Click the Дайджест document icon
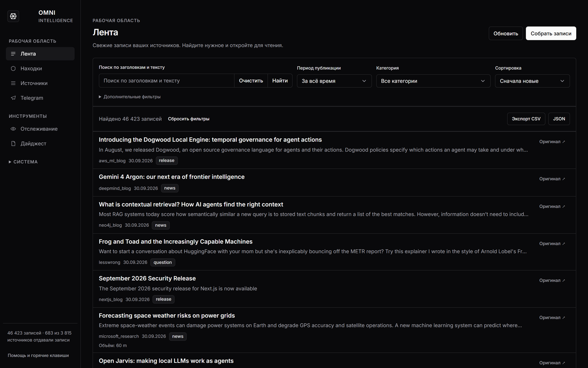 [13, 144]
